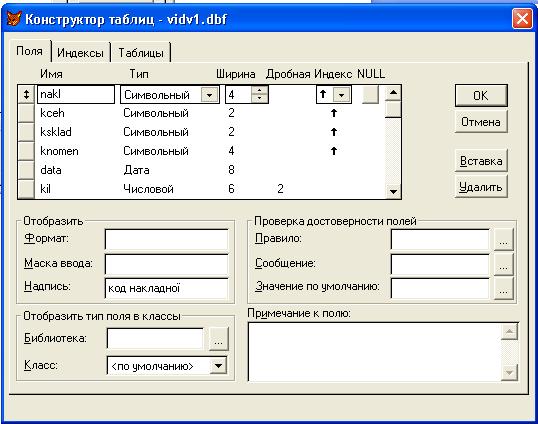Expand the Класс combo box
Image resolution: width=538 pixels, height=424 pixels.
coord(218,366)
